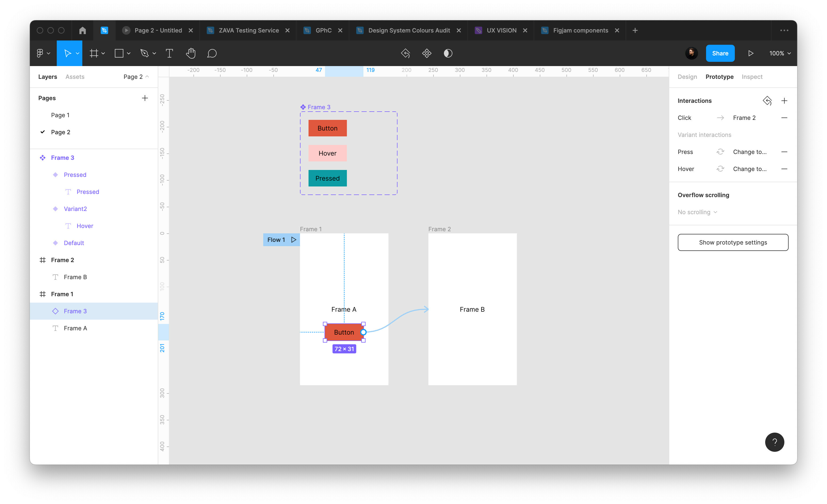The width and height of the screenshot is (827, 504).
Task: Click the Home icon in tab bar
Action: [x=83, y=30]
